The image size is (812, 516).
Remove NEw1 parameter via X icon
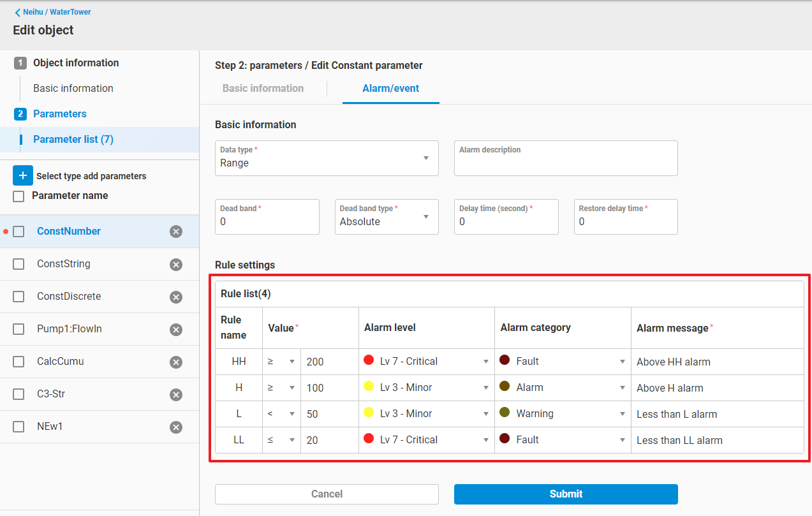point(176,427)
